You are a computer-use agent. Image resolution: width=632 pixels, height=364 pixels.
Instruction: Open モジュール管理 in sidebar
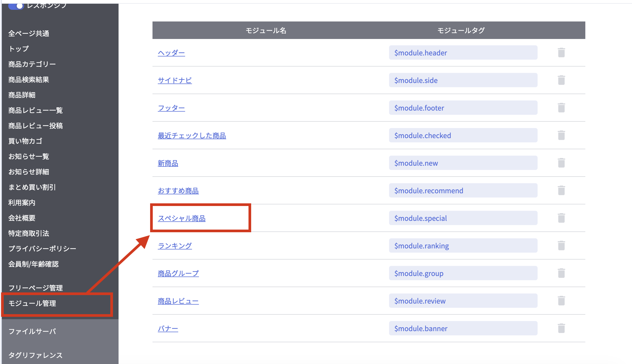click(x=32, y=303)
